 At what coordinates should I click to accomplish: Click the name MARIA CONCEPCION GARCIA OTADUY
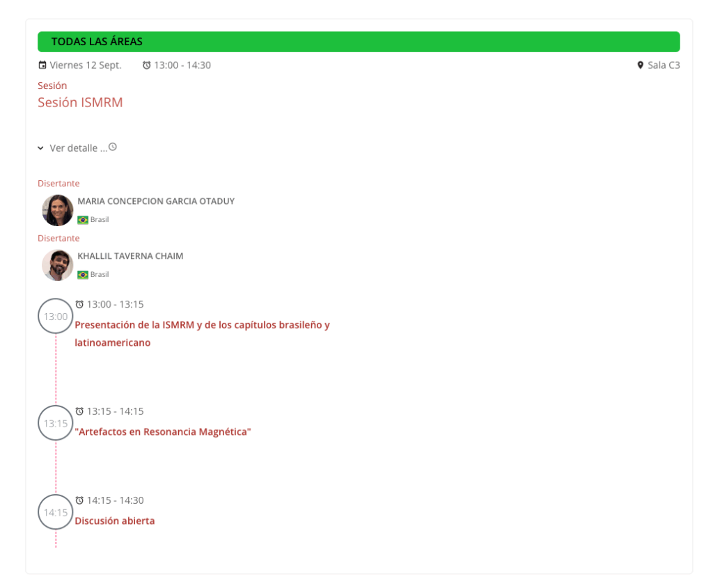156,201
